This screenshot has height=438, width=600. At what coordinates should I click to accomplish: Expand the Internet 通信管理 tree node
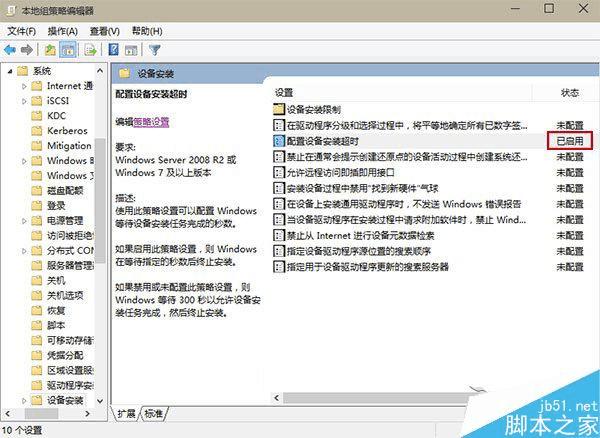[24, 86]
